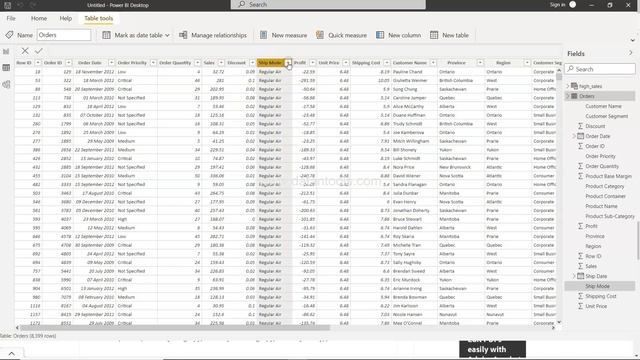
Task: Expand the Order Date hierarchy in Fields
Action: [573, 136]
